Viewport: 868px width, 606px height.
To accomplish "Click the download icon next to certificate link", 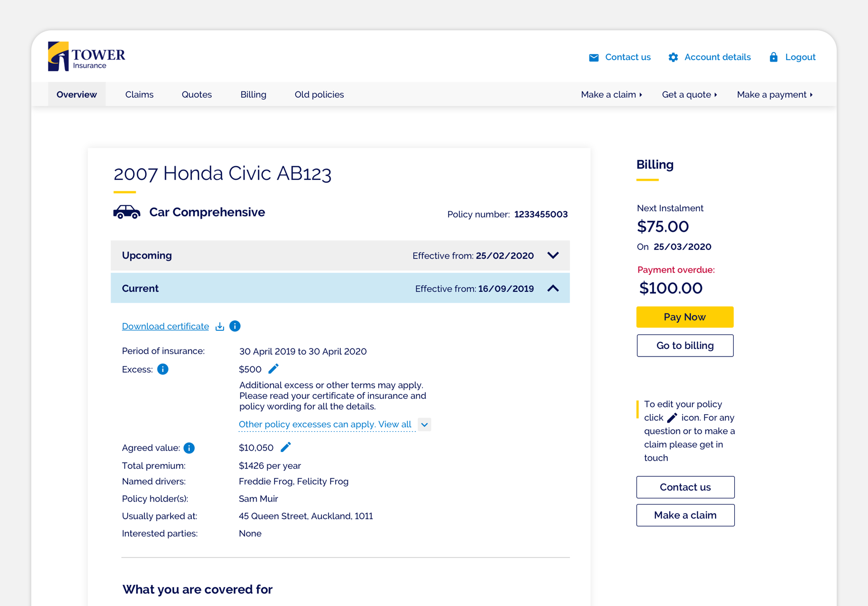I will 220,327.
